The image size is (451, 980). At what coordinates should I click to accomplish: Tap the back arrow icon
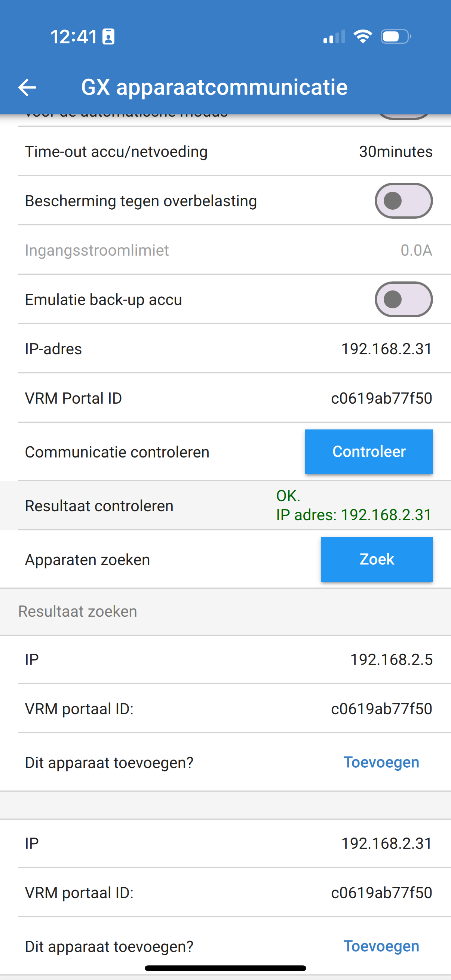click(27, 87)
